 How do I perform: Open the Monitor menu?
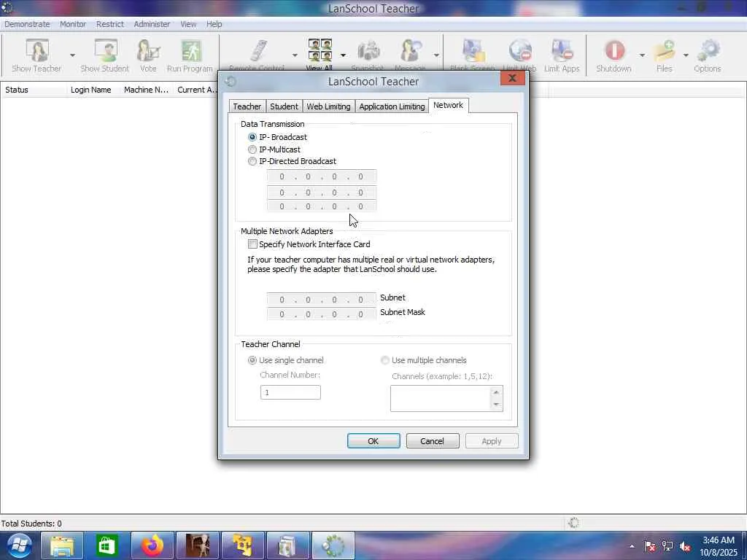(x=73, y=24)
